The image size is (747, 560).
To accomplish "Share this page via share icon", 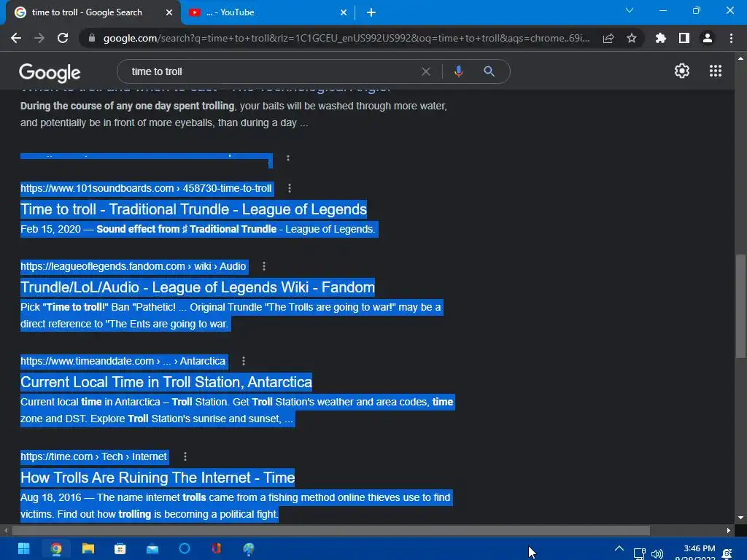I will click(608, 38).
